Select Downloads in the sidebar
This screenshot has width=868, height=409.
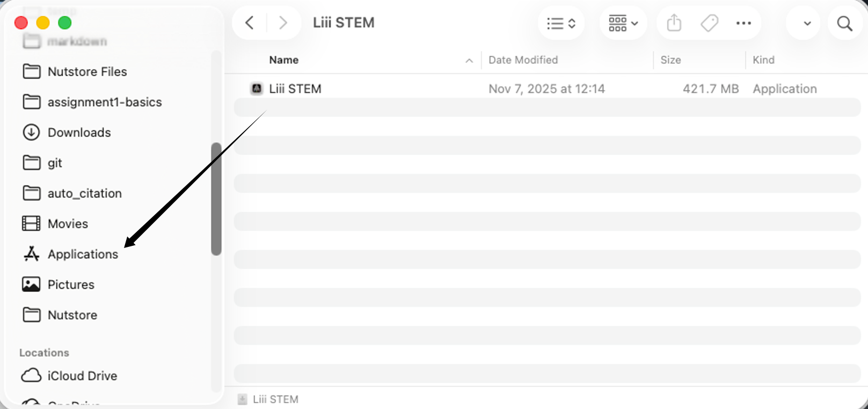[79, 133]
